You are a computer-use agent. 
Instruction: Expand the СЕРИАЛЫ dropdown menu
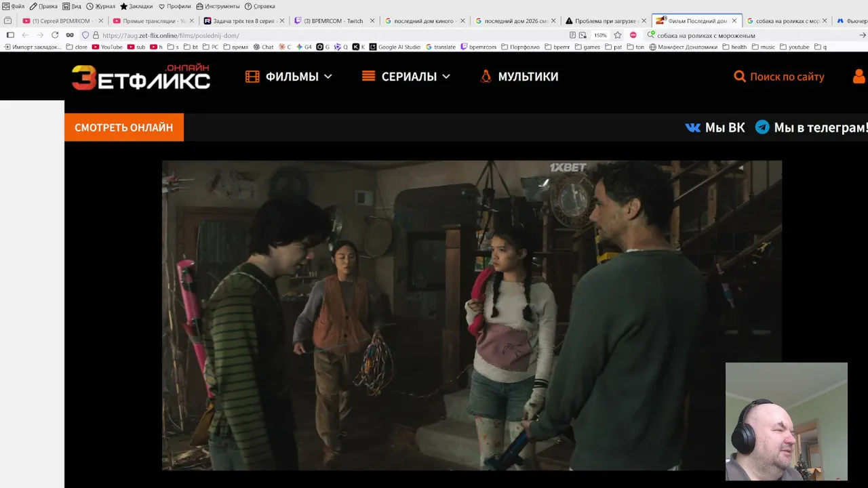click(x=406, y=77)
